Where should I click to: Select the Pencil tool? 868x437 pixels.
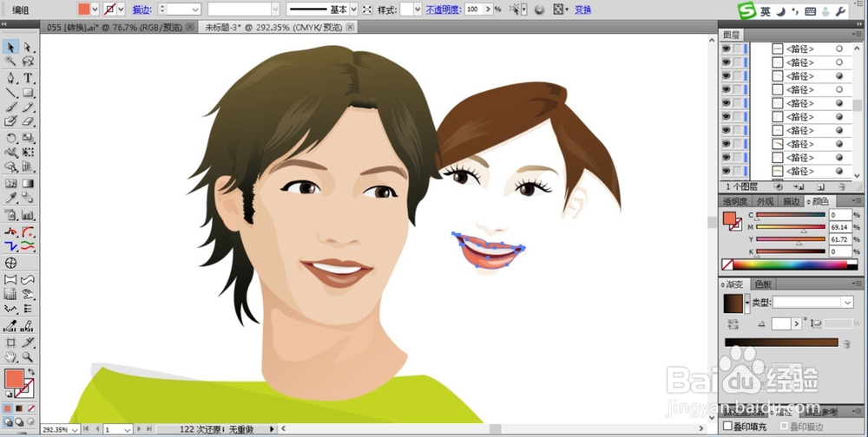click(x=28, y=107)
